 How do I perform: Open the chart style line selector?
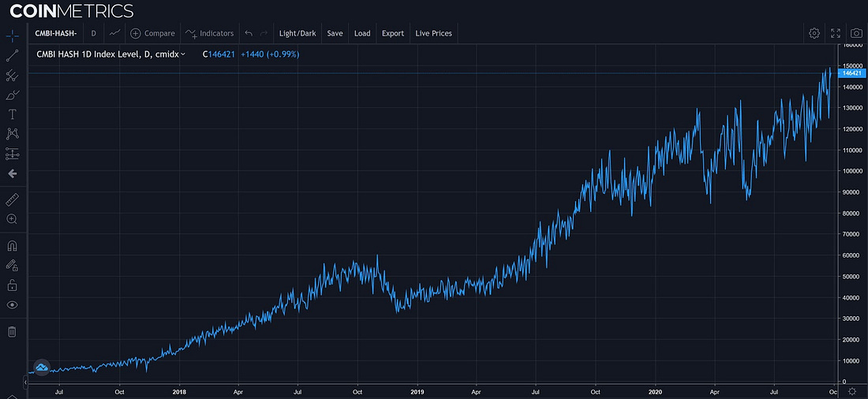[x=114, y=33]
